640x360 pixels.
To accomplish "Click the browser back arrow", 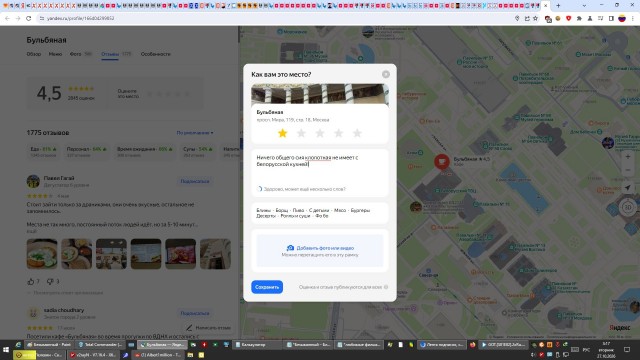I will point(7,18).
